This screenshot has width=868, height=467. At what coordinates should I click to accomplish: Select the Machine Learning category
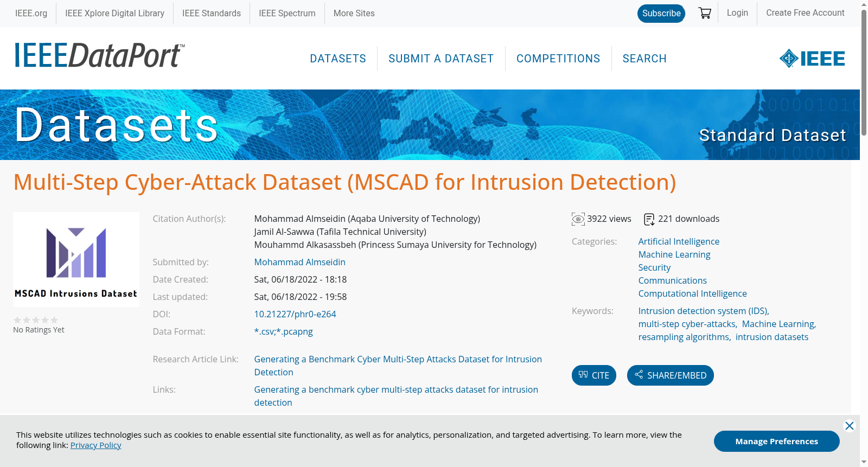674,254
